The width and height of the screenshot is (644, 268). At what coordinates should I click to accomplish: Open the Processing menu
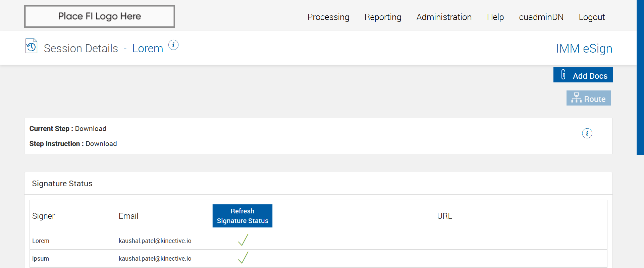[328, 17]
